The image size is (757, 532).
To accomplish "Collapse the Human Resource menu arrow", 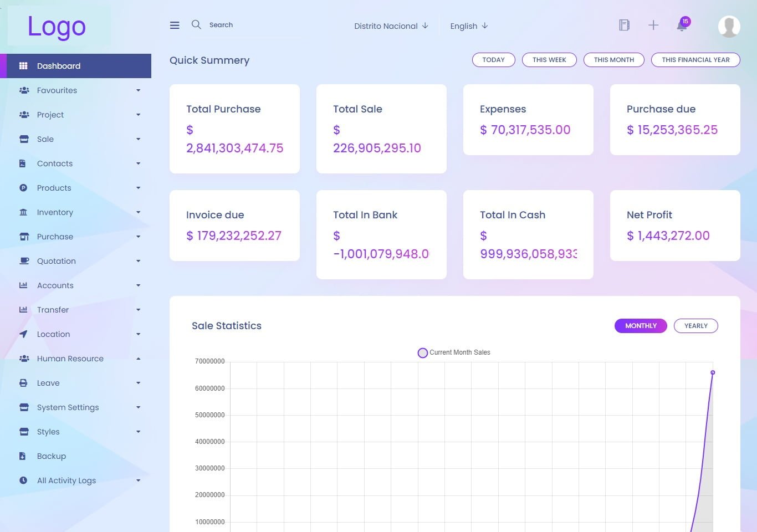I will pos(138,359).
